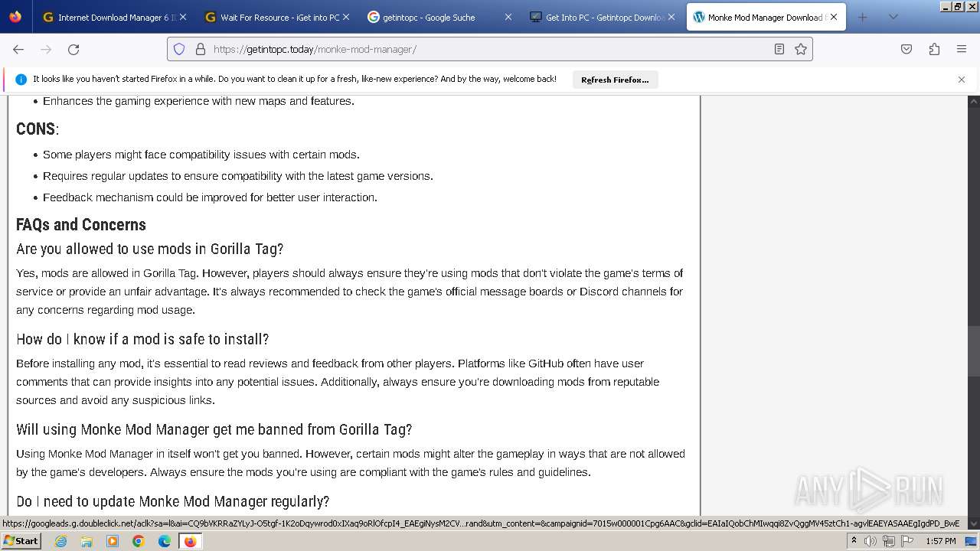Reload the current page
This screenshot has width=980, height=551.
(73, 49)
